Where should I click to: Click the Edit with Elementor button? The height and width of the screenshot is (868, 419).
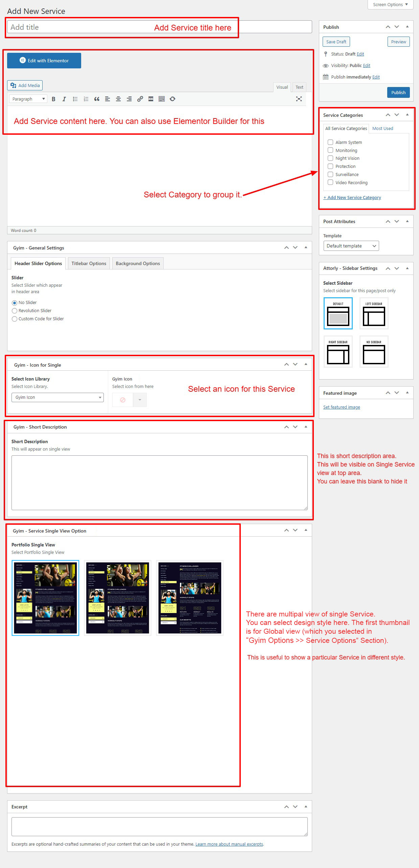(44, 61)
